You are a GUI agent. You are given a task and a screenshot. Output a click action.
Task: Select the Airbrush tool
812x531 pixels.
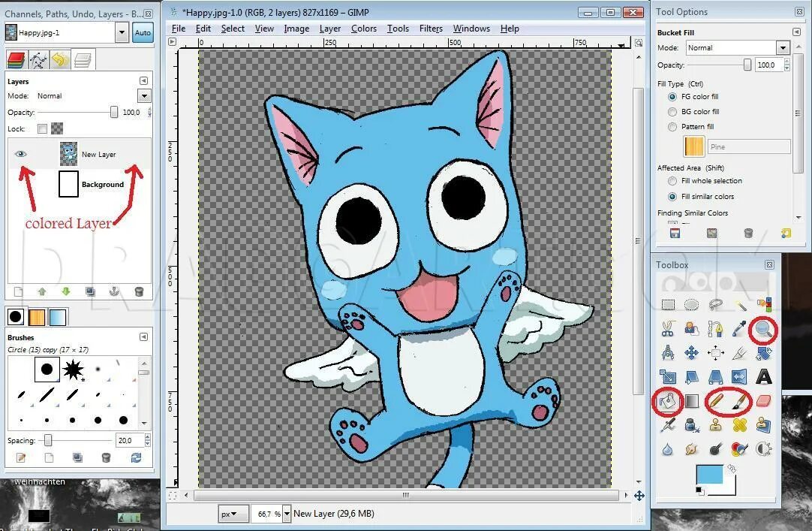(668, 425)
